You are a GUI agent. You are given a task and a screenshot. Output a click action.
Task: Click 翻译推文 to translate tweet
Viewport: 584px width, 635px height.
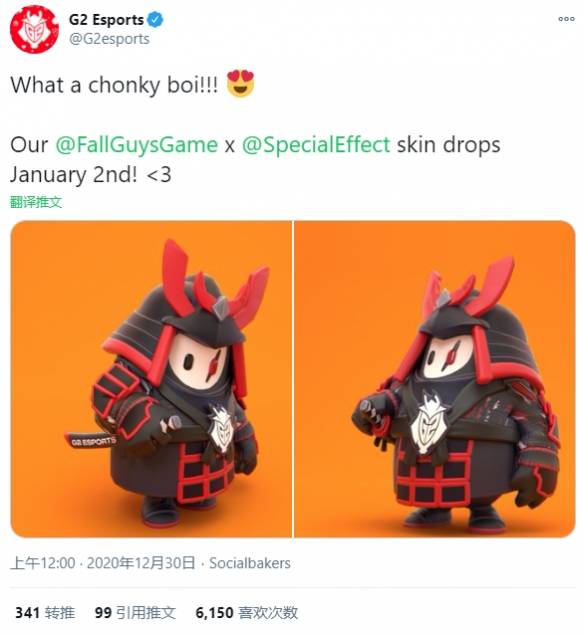(36, 202)
